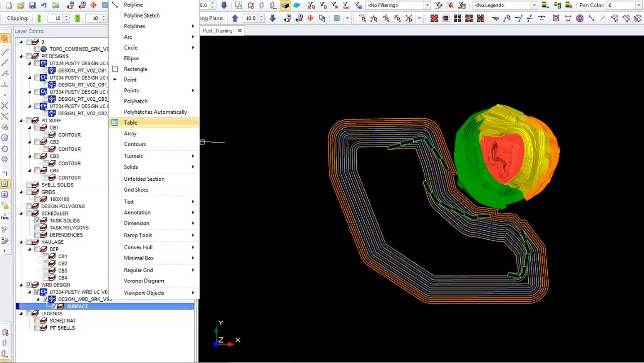Screen dimensions: 644x363
Task: Click the purple concentric circles icon
Action: tap(580, 18)
